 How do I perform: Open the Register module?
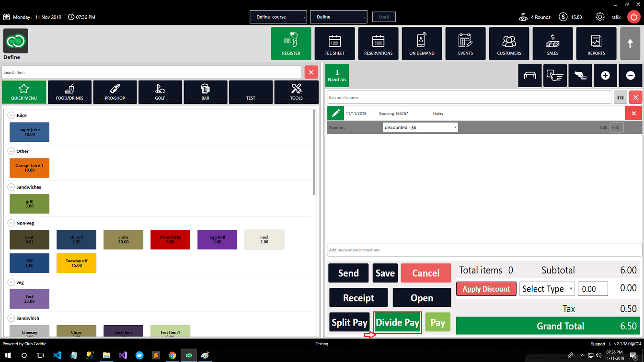pyautogui.click(x=291, y=44)
